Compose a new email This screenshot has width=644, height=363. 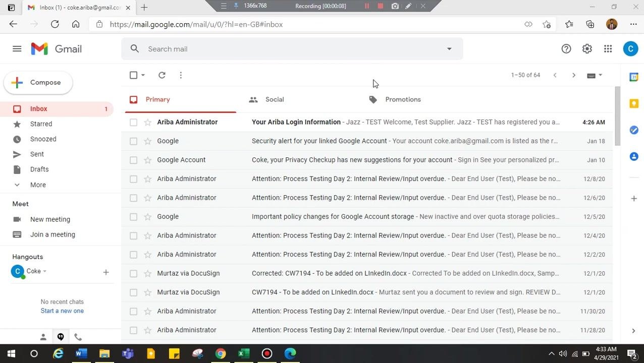point(38,83)
